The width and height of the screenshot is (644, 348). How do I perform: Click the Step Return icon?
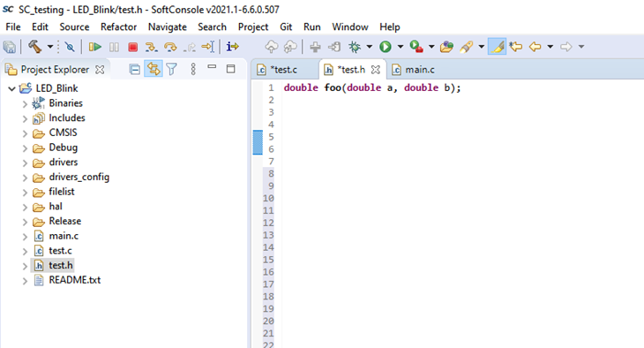coord(190,48)
